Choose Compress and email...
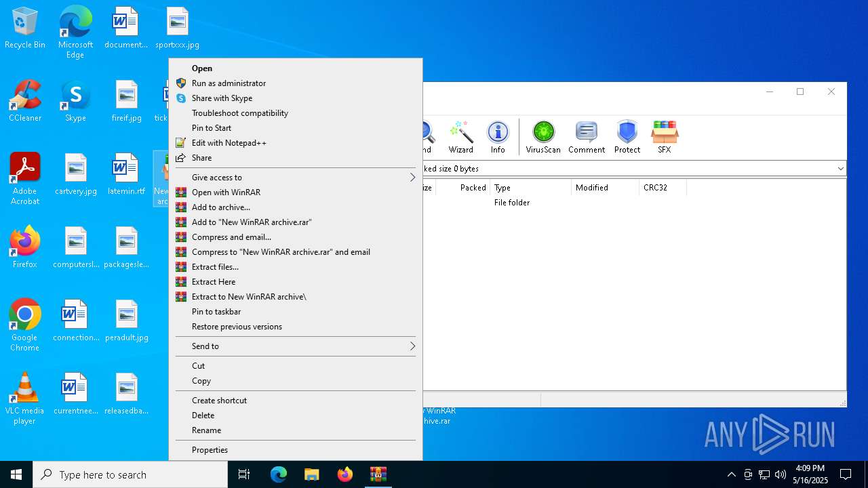The image size is (868, 488). [x=295, y=237]
